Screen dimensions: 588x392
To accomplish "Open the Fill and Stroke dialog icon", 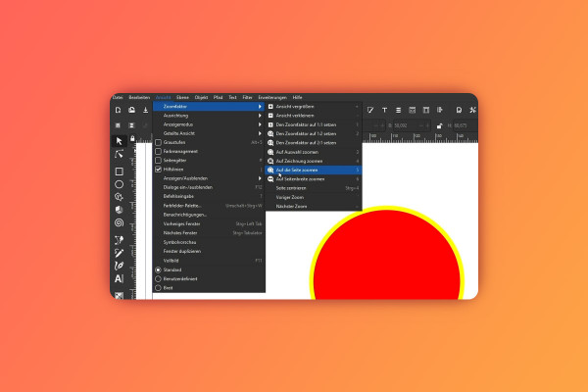I will pyautogui.click(x=370, y=110).
